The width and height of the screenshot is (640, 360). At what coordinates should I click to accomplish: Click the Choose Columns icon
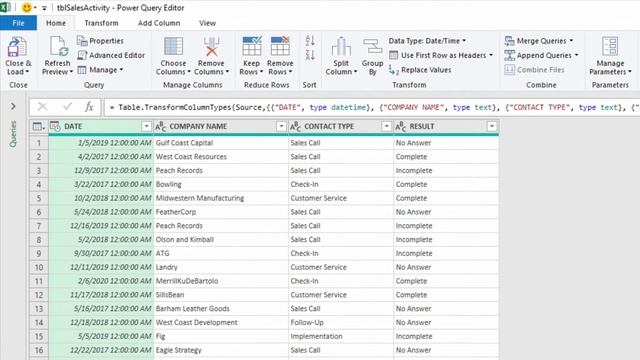click(173, 46)
